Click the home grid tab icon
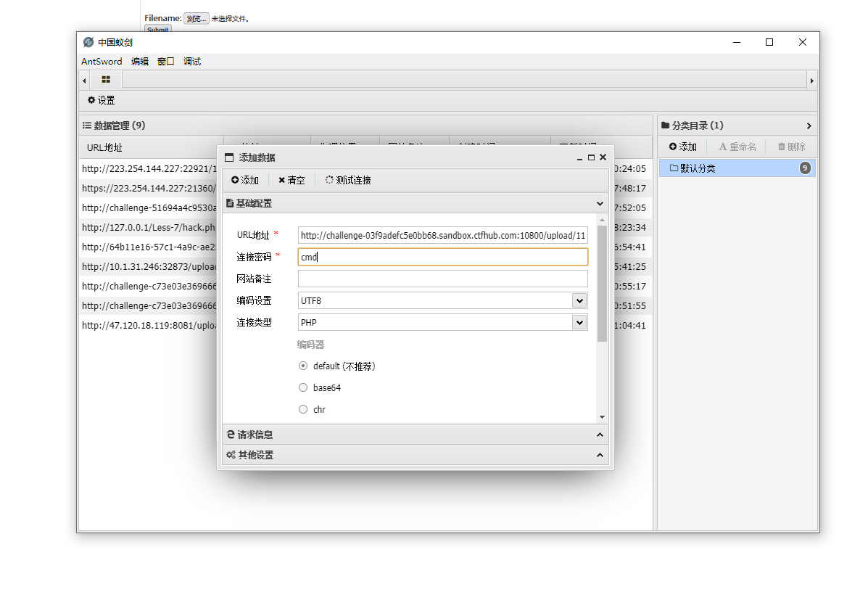This screenshot has width=868, height=592. click(x=106, y=80)
